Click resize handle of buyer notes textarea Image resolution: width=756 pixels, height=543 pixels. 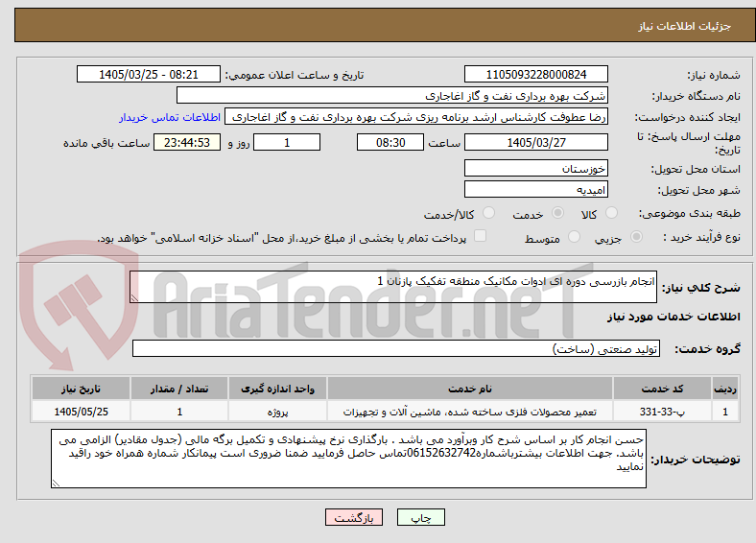(x=56, y=484)
